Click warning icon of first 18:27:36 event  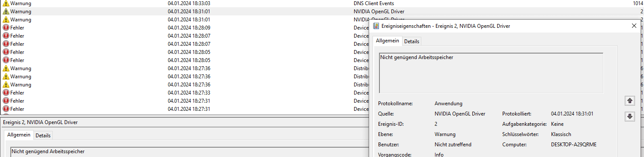[x=6, y=68]
